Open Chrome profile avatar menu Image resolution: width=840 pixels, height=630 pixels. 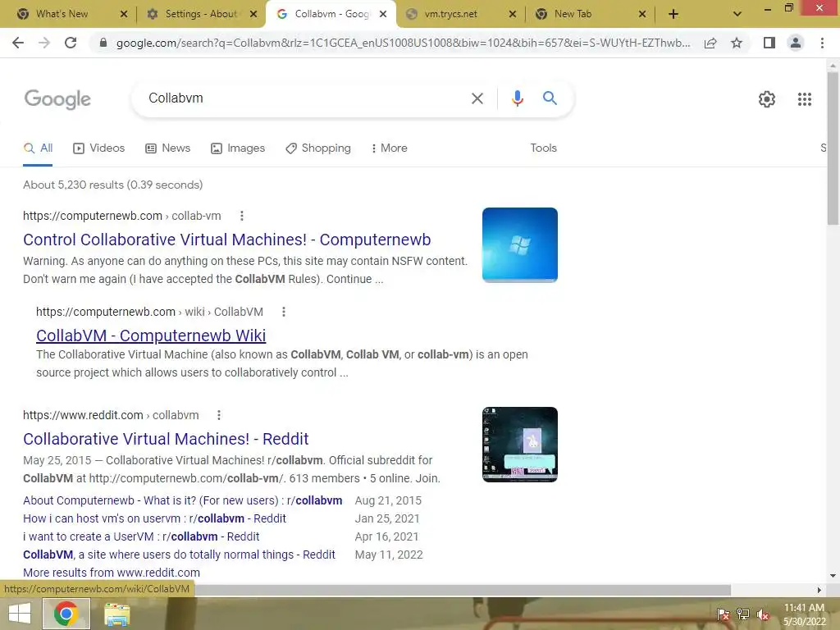[796, 43]
